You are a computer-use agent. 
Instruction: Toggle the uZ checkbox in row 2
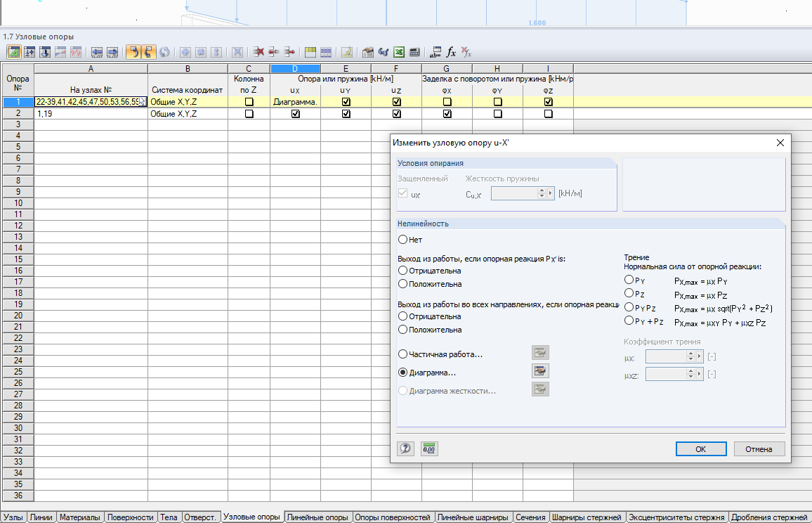397,113
